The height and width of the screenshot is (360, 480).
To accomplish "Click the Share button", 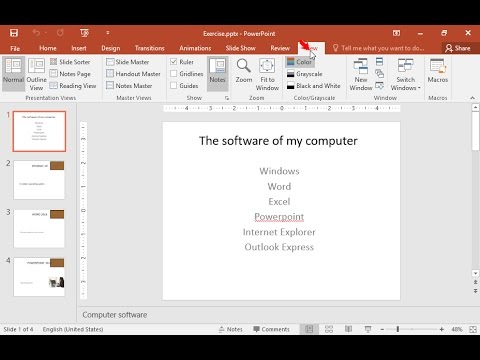I will pos(458,48).
